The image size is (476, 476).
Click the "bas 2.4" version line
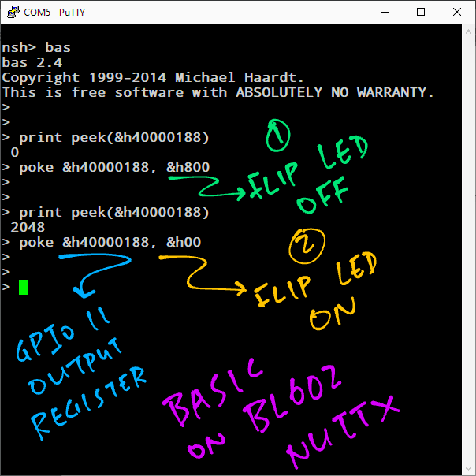pyautogui.click(x=32, y=62)
